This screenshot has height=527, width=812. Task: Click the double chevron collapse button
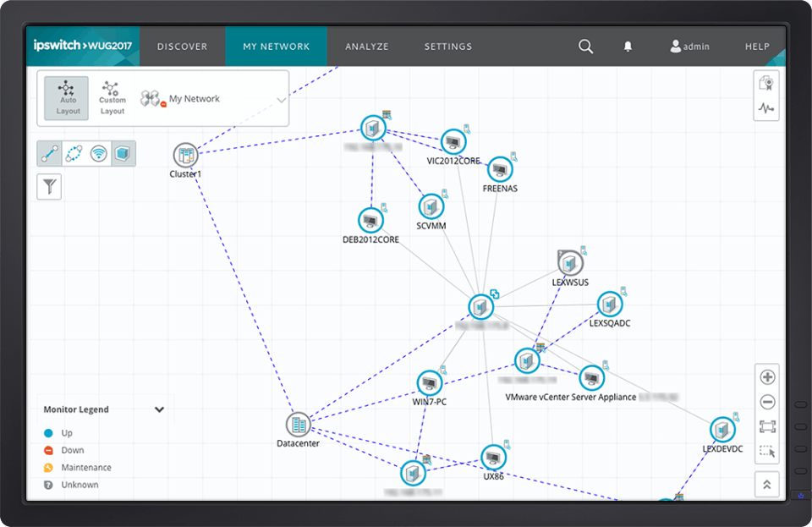click(767, 485)
